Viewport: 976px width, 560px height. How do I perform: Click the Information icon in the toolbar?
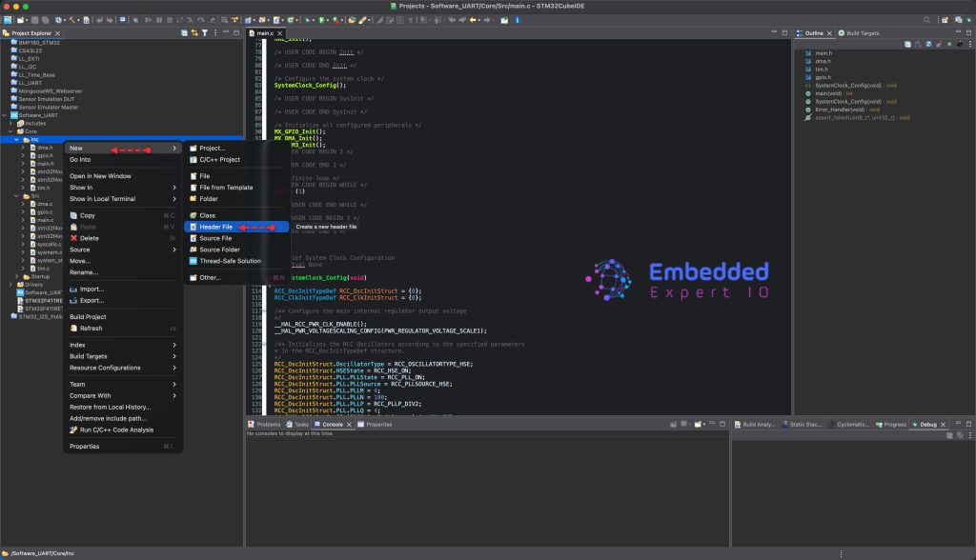pyautogui.click(x=517, y=20)
